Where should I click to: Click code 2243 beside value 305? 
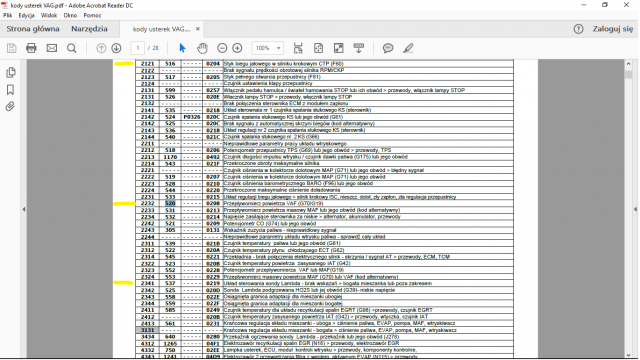click(148, 230)
